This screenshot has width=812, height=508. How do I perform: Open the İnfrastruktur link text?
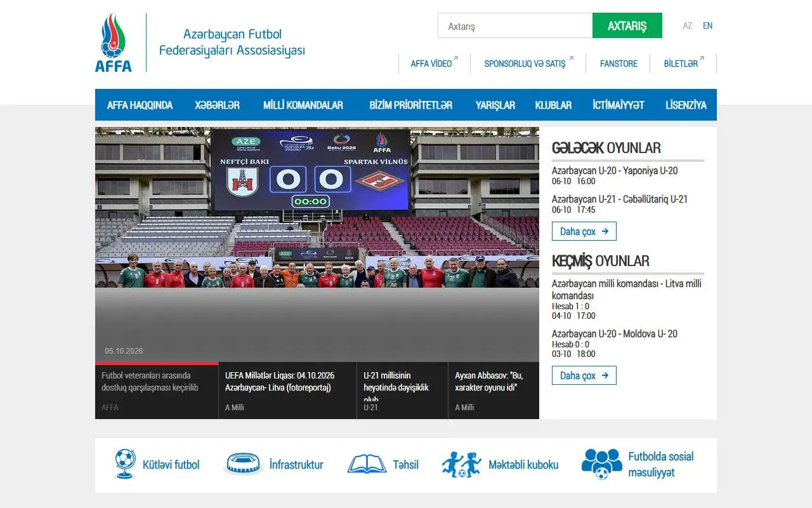(x=296, y=465)
